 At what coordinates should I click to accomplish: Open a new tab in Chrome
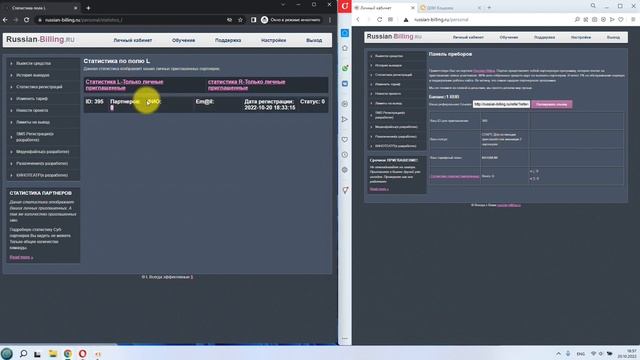tap(88, 8)
